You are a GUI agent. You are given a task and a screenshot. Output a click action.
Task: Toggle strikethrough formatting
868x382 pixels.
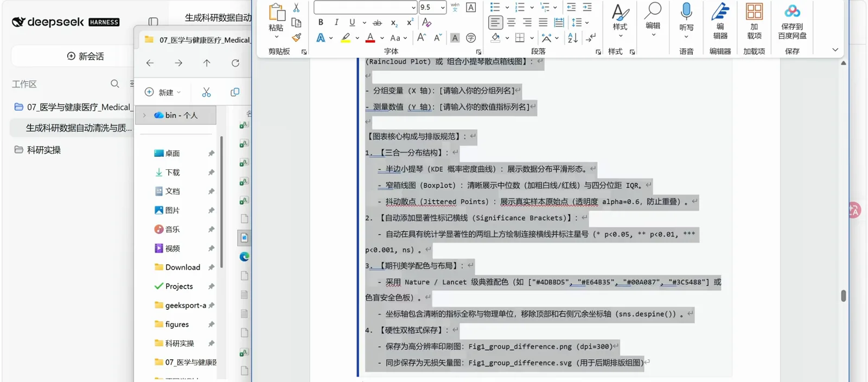pos(378,23)
